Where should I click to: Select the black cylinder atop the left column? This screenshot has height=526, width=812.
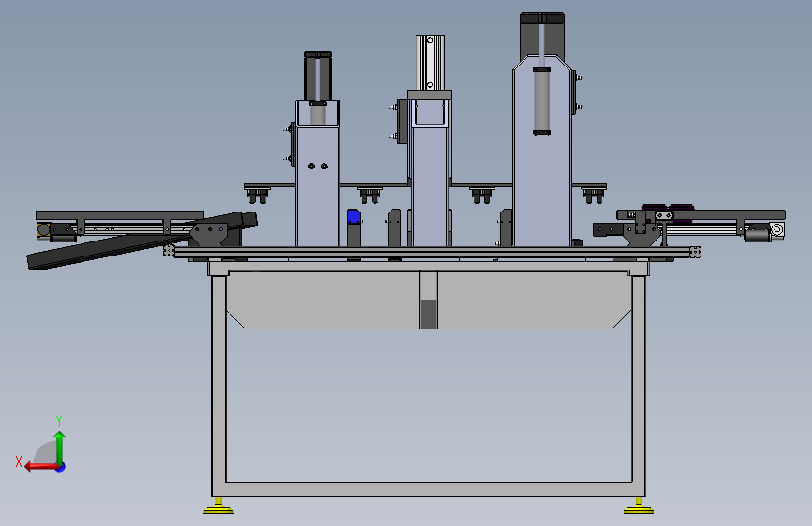pos(318,77)
